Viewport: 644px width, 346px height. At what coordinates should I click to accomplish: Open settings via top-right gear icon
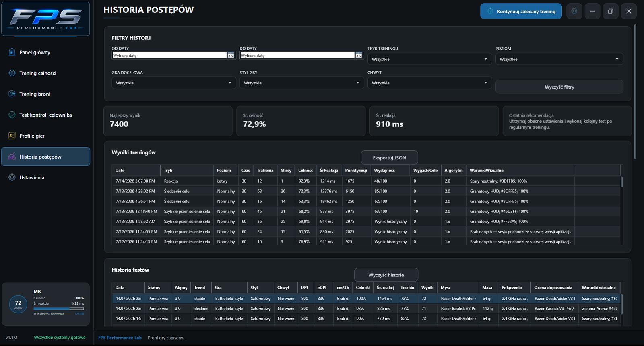[574, 11]
